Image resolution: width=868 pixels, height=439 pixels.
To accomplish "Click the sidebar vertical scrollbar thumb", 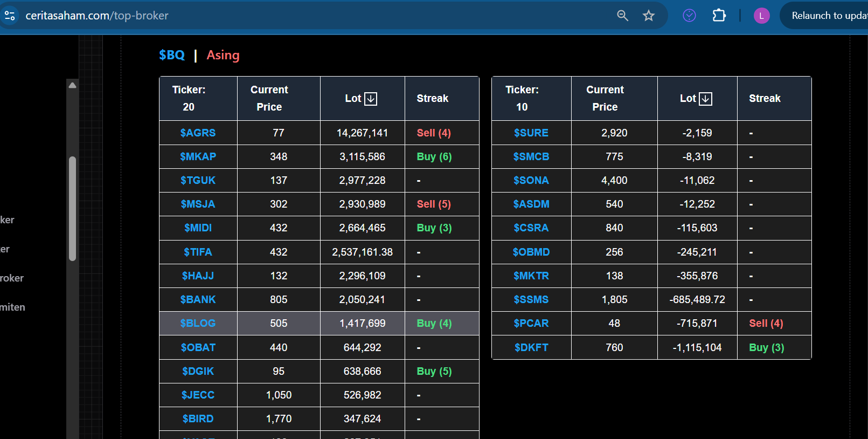I will tap(72, 208).
